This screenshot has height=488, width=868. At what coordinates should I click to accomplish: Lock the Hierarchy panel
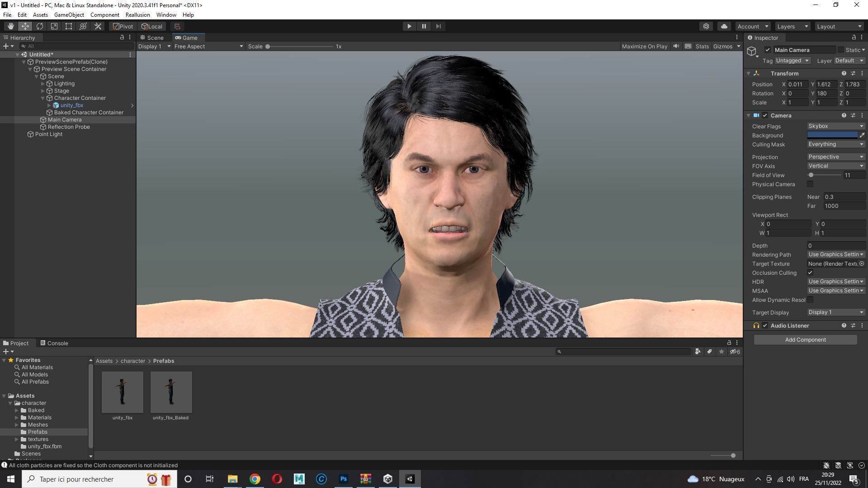tap(122, 38)
